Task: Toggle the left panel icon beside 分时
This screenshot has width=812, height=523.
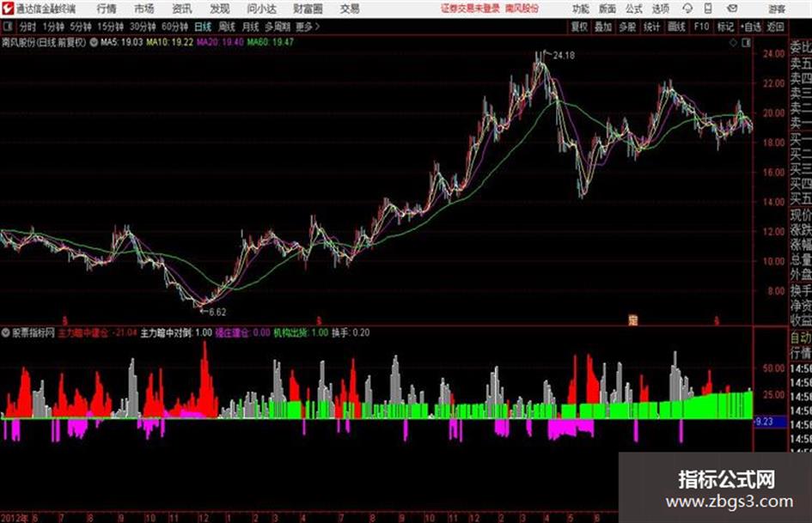Action: click(x=7, y=26)
